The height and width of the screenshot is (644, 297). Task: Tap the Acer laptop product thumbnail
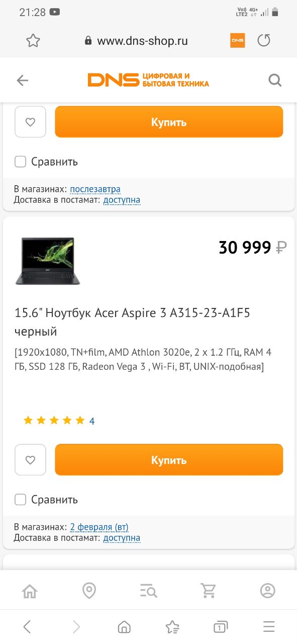[48, 261]
